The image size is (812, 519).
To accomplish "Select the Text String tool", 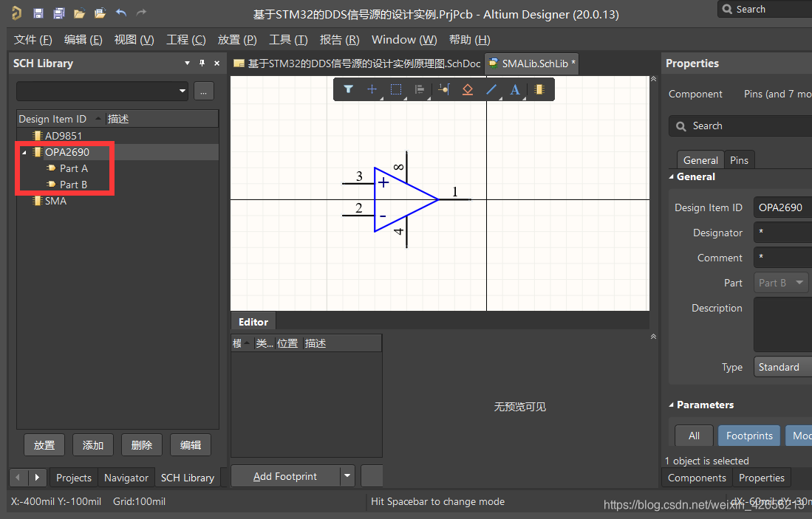I will [x=515, y=89].
